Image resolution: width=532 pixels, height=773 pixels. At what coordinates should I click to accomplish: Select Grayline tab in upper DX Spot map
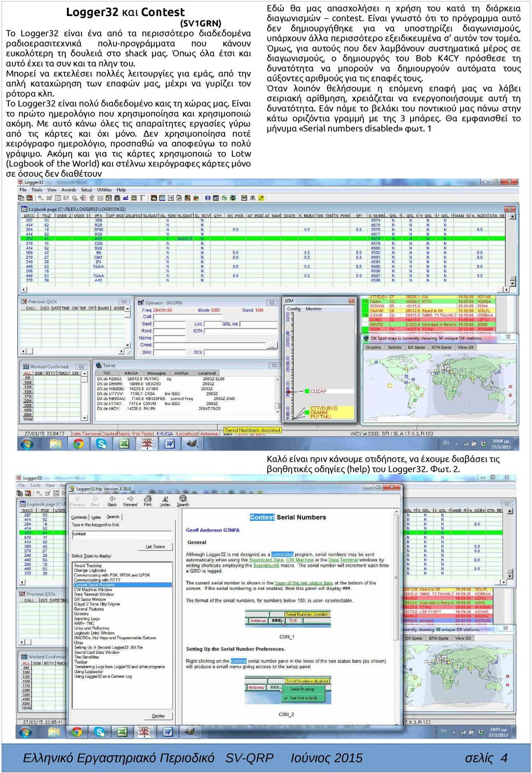click(374, 347)
